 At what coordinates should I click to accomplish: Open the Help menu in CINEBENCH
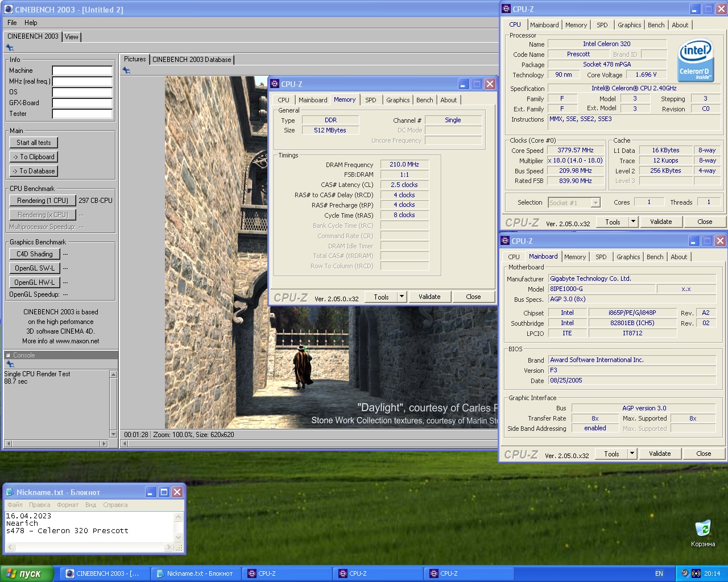click(31, 23)
